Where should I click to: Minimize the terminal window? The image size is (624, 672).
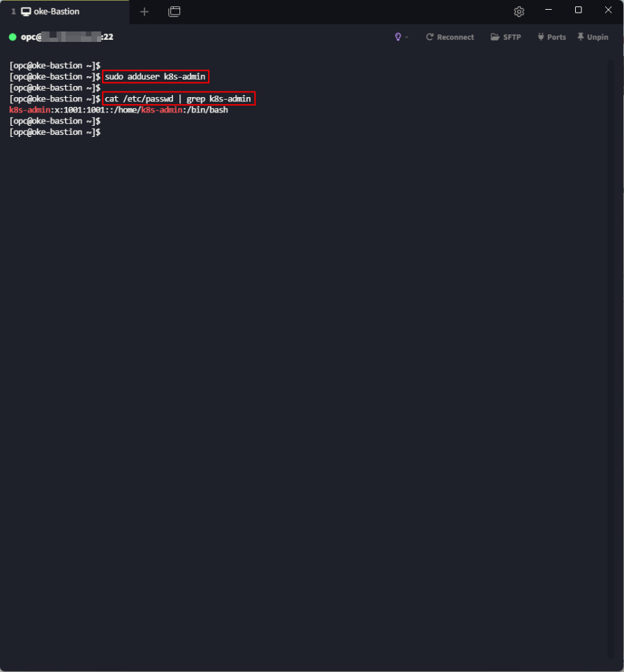click(x=549, y=10)
